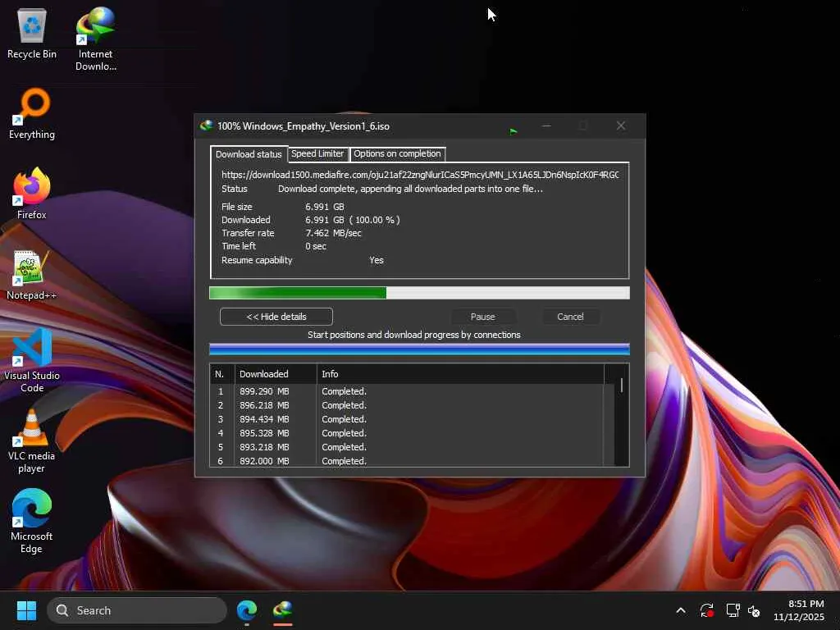
Task: Switch to Internet Download Manager taskbar icon
Action: pyautogui.click(x=283, y=610)
